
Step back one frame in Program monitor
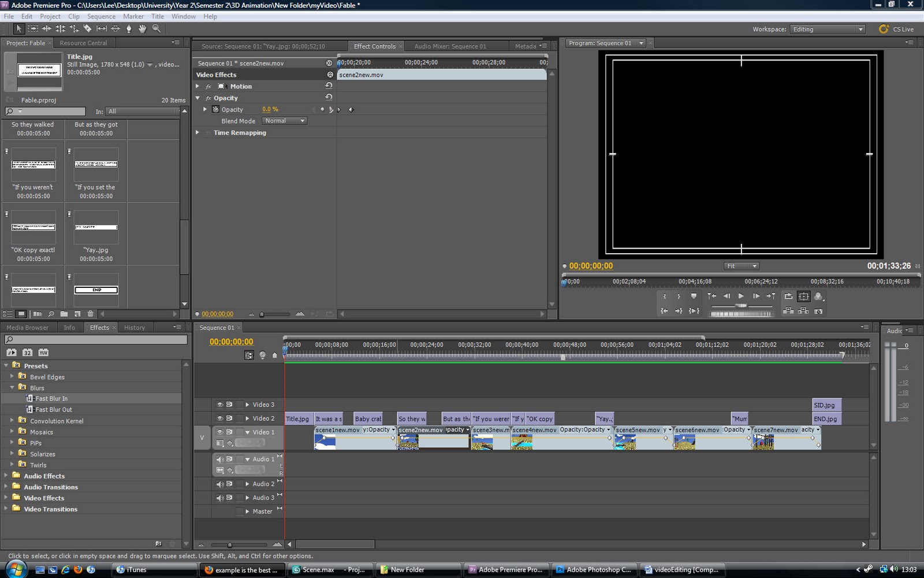(726, 297)
